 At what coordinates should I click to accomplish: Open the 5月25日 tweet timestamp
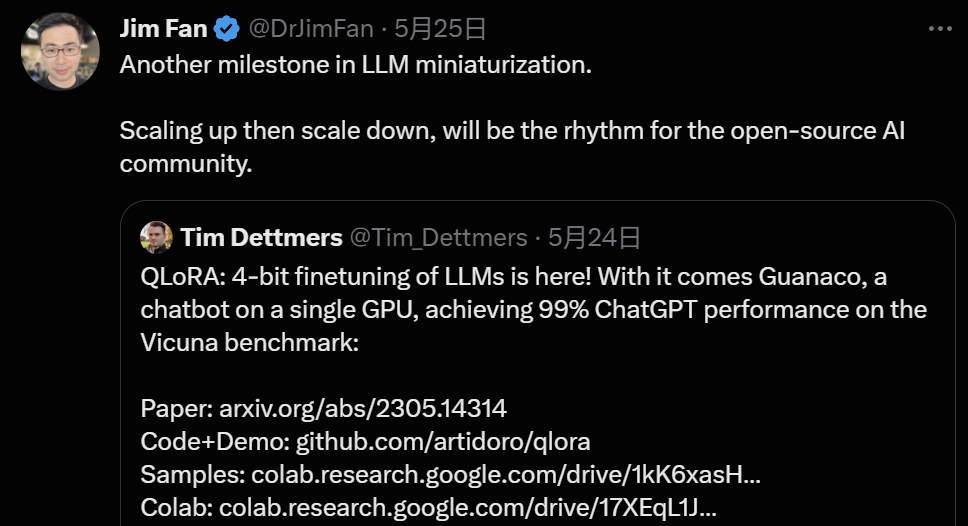point(440,29)
